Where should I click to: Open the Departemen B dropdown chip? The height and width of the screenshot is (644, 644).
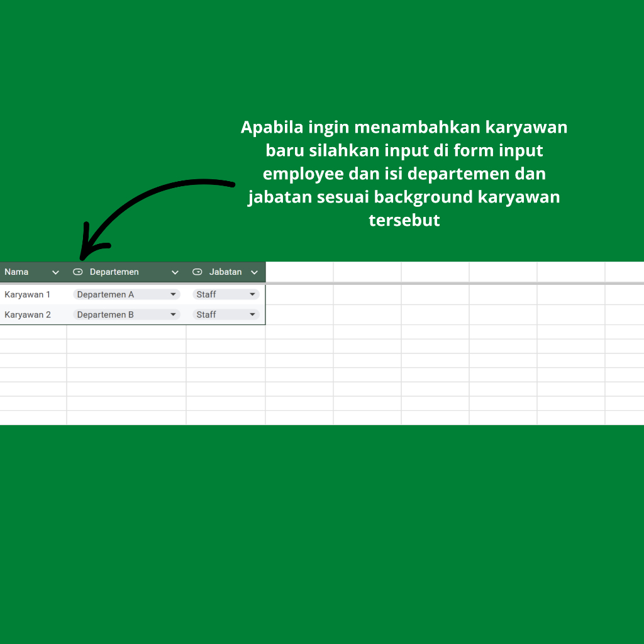pos(126,314)
